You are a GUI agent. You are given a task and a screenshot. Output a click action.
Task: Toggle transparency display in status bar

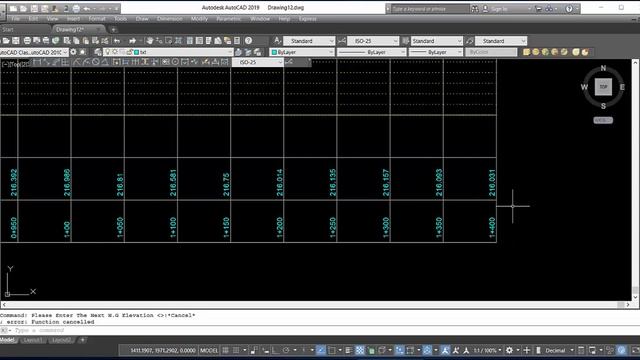pyautogui.click(x=360, y=350)
